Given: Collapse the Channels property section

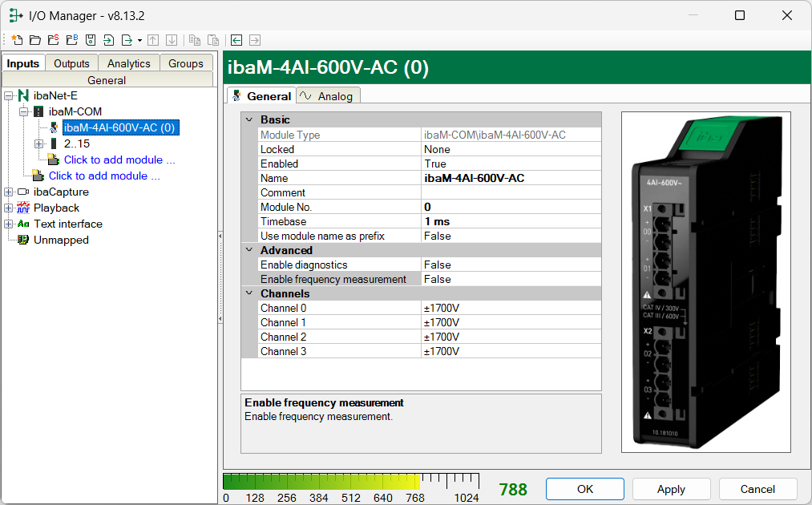Looking at the screenshot, I should 249,293.
